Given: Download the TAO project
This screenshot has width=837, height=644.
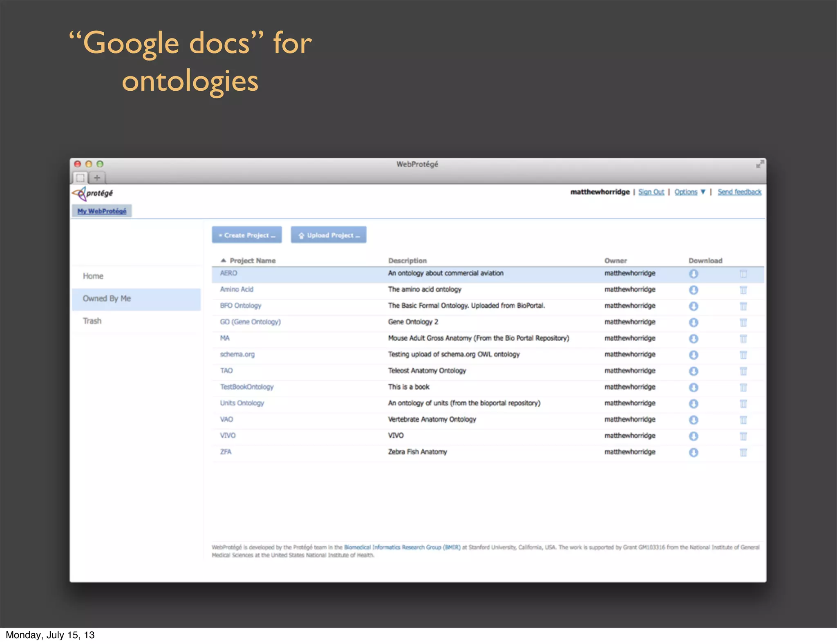Looking at the screenshot, I should pyautogui.click(x=694, y=371).
